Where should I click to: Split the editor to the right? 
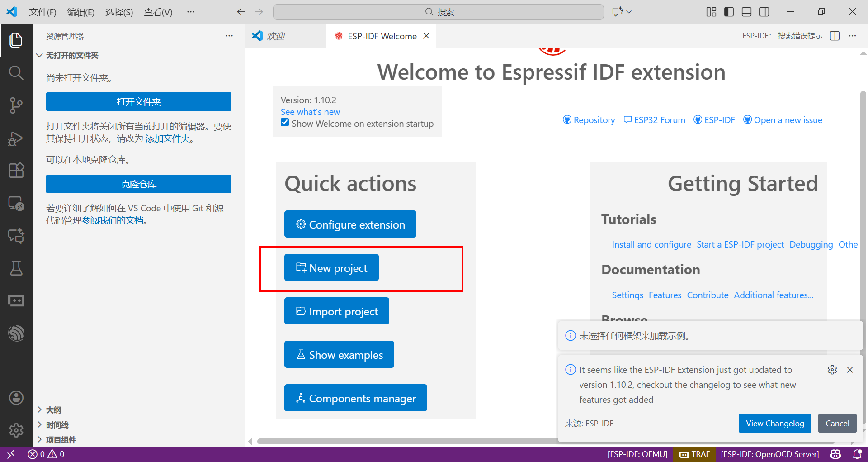[835, 36]
